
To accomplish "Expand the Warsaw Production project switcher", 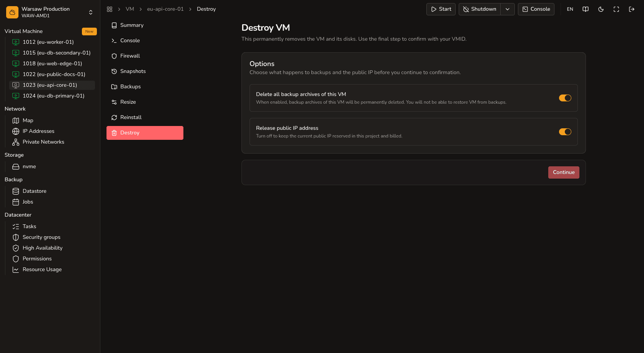I will [x=91, y=12].
